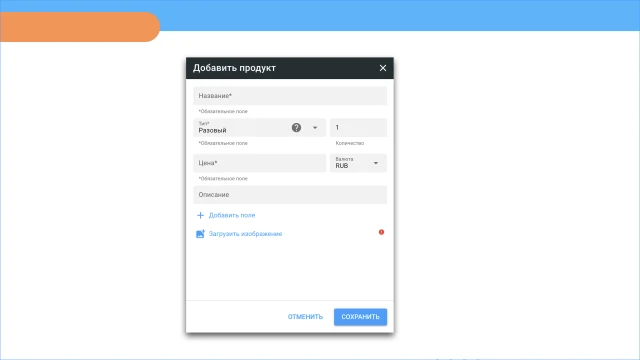Open the help icon in Тип field
This screenshot has height=360, width=640.
[296, 128]
